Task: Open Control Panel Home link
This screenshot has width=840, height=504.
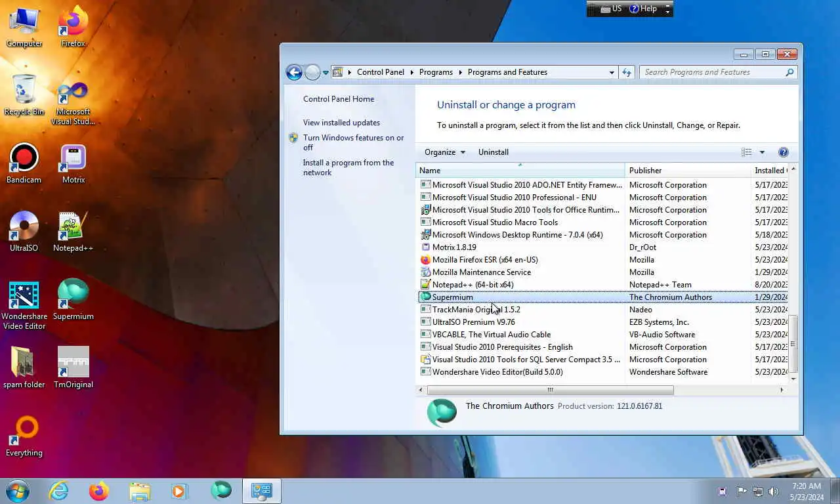Action: pos(339,99)
